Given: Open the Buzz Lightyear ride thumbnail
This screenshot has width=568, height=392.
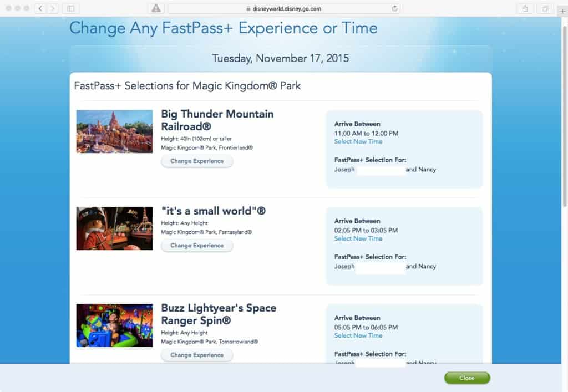Looking at the screenshot, I should pyautogui.click(x=114, y=325).
